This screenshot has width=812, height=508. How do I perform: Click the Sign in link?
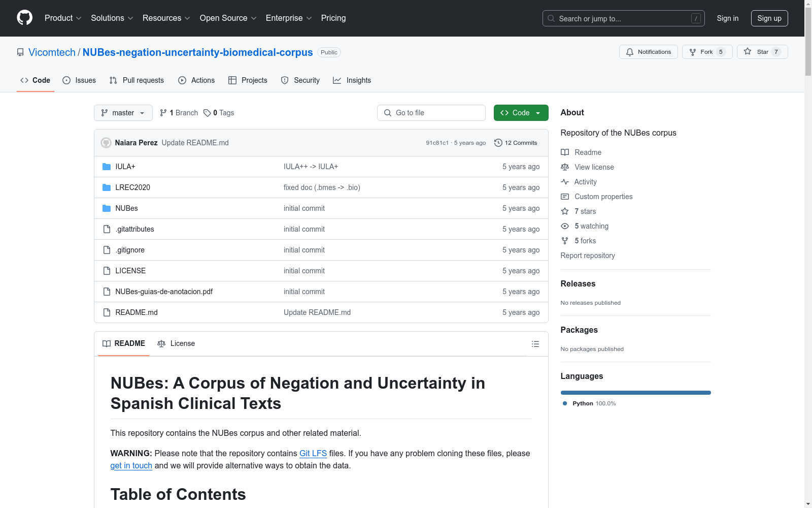(728, 18)
